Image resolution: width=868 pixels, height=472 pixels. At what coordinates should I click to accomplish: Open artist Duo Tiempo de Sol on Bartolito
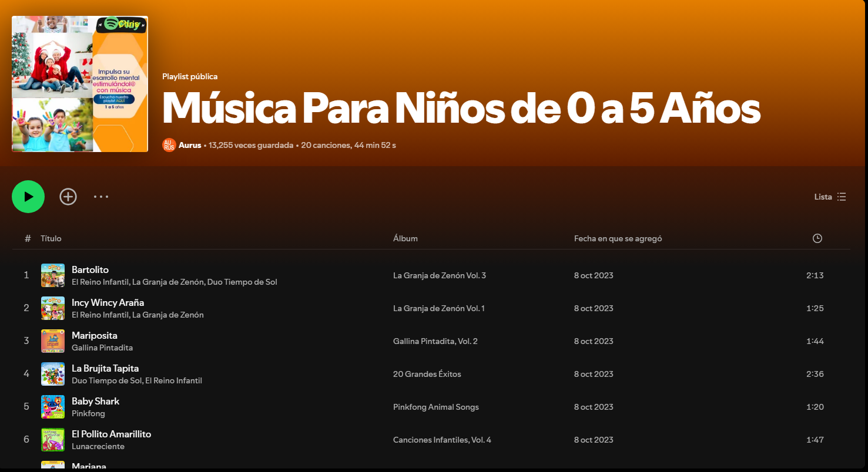click(x=242, y=282)
